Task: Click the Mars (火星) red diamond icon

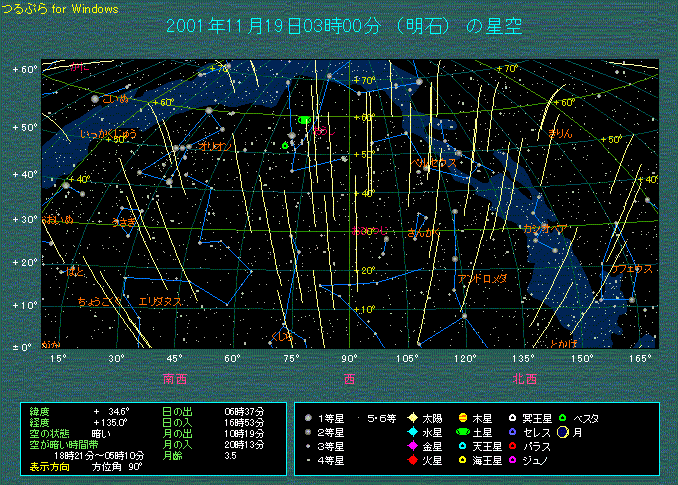Action: pyautogui.click(x=412, y=460)
